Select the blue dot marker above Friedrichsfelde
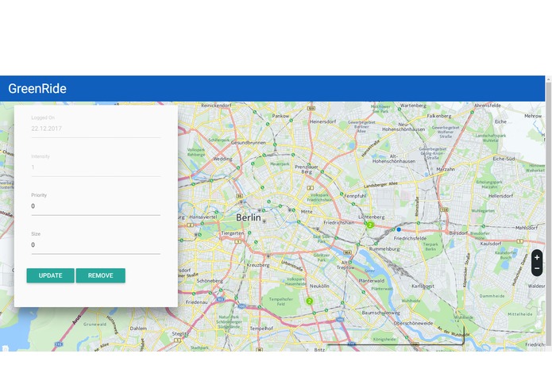Screen dimensions: 552x392 (399, 229)
